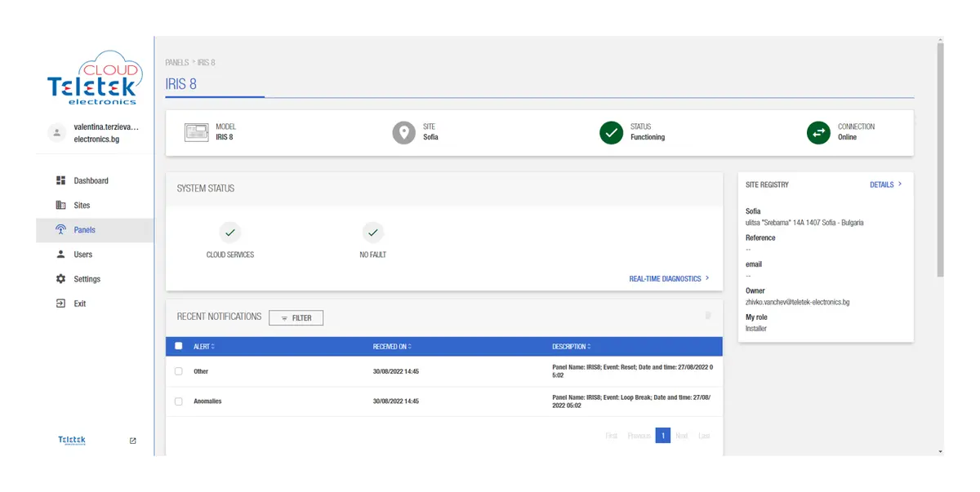Click the small Teletek footer logo

pyautogui.click(x=72, y=441)
